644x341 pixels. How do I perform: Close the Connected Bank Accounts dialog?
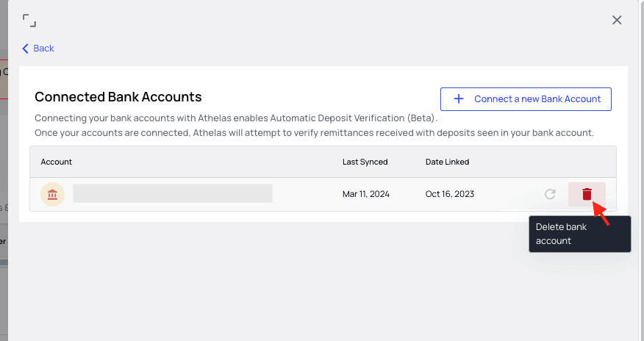click(617, 20)
